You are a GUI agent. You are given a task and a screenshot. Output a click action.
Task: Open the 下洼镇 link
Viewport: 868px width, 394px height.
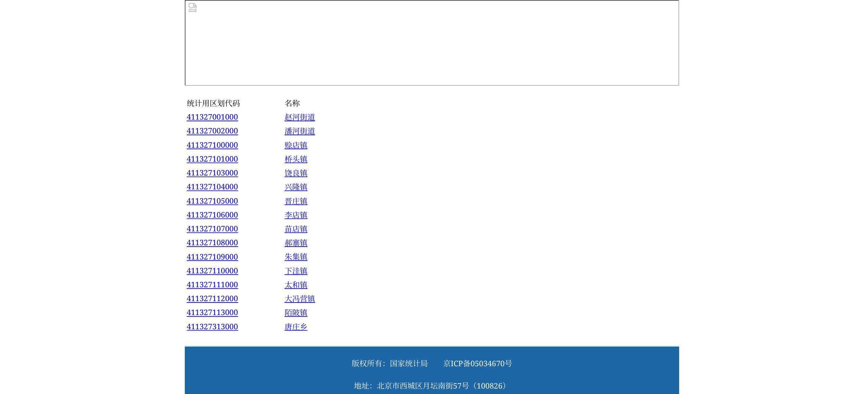296,271
